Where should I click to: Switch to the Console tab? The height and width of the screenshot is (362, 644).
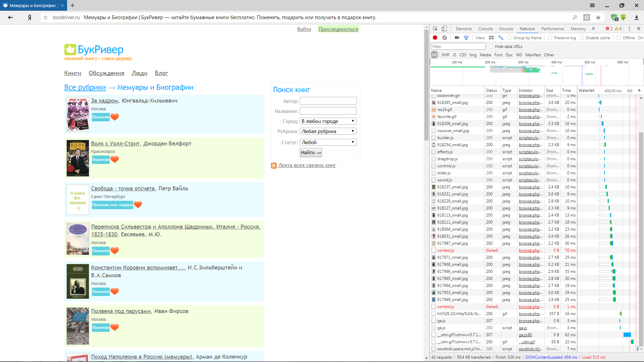pyautogui.click(x=485, y=29)
